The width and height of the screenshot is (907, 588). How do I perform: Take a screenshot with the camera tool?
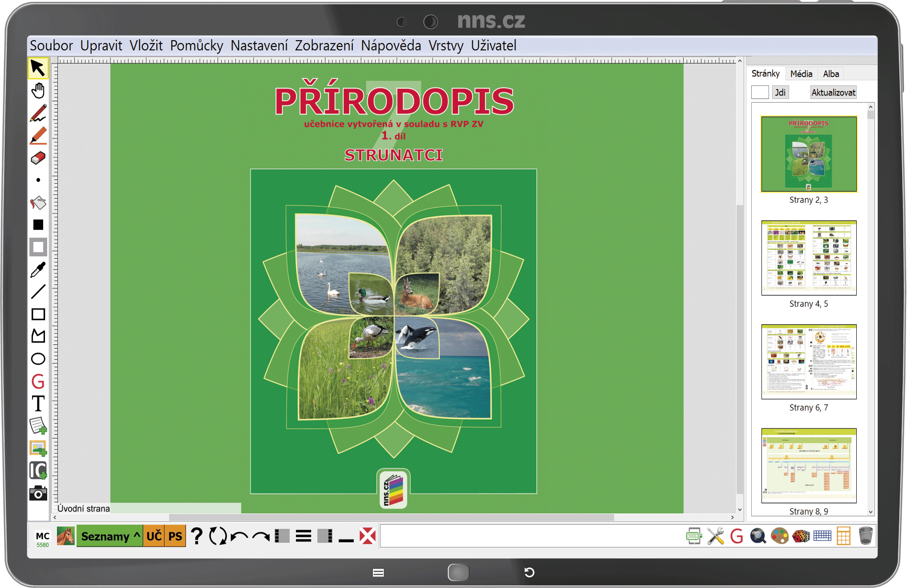(x=38, y=493)
